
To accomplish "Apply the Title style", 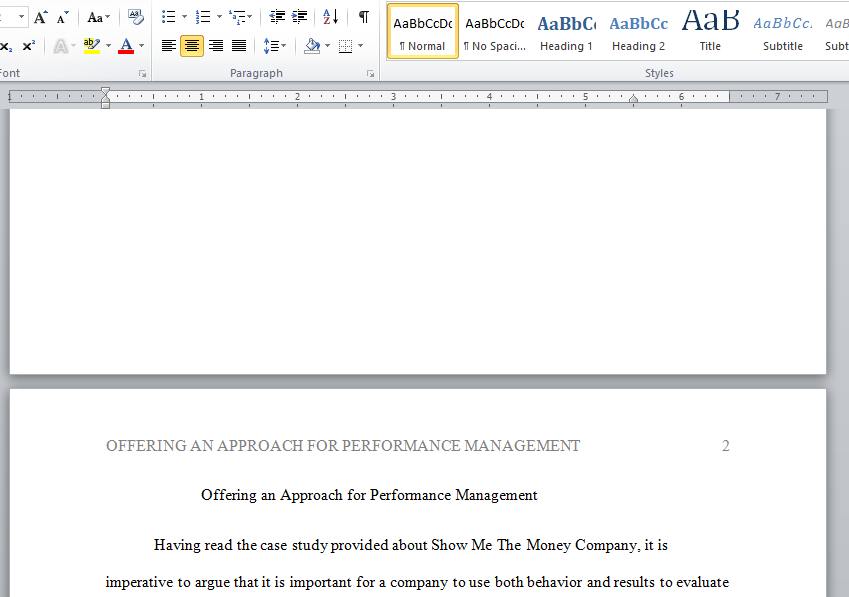I will (x=710, y=31).
